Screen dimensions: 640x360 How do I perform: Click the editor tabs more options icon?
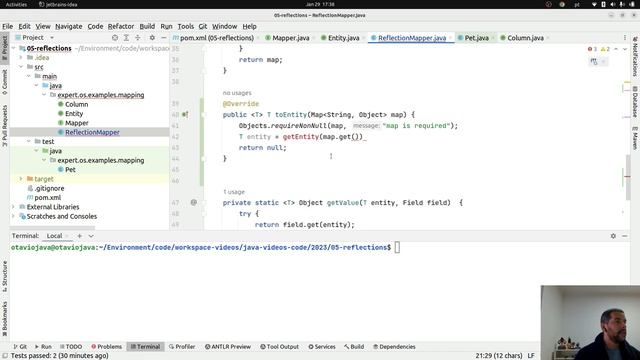click(624, 38)
